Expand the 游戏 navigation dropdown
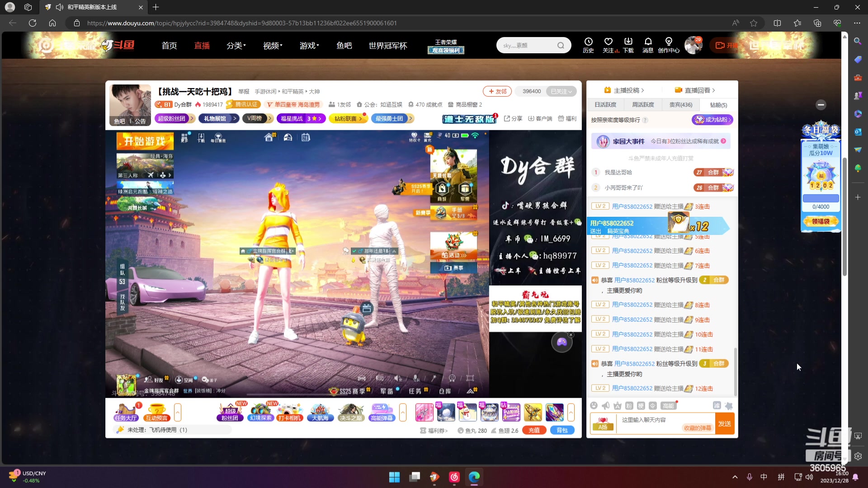Viewport: 868px width, 488px height. click(309, 45)
